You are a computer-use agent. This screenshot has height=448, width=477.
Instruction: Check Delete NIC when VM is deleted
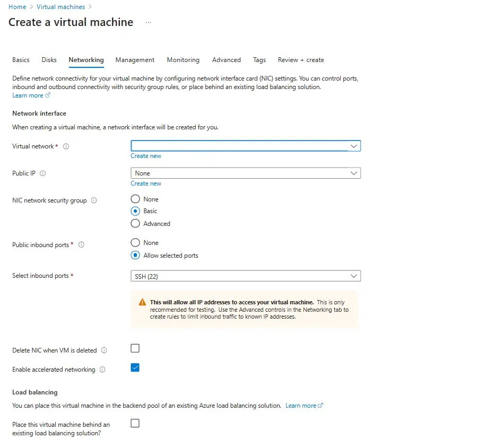[x=135, y=348]
